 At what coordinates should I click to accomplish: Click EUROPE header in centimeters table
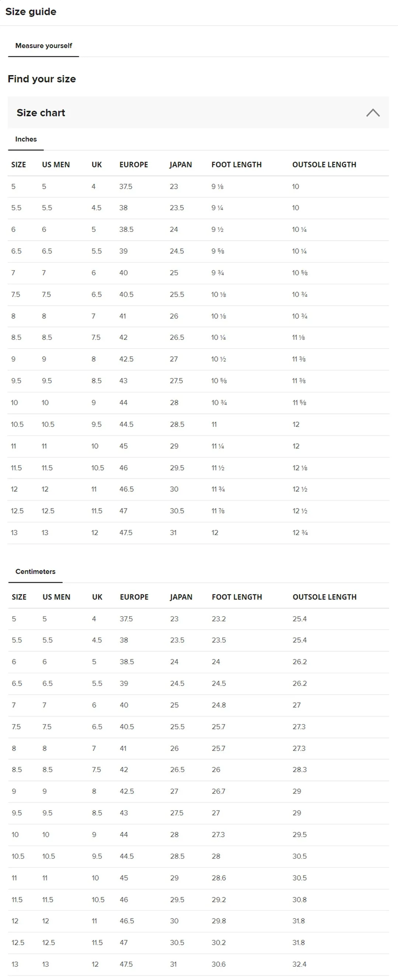coord(134,597)
